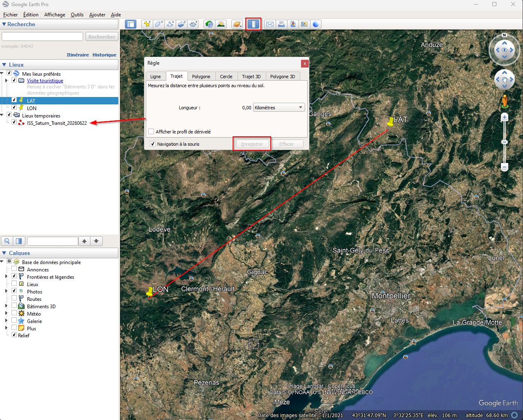Click the blue globe Earth icon
Screen dimensions: 523x420
pos(316,24)
